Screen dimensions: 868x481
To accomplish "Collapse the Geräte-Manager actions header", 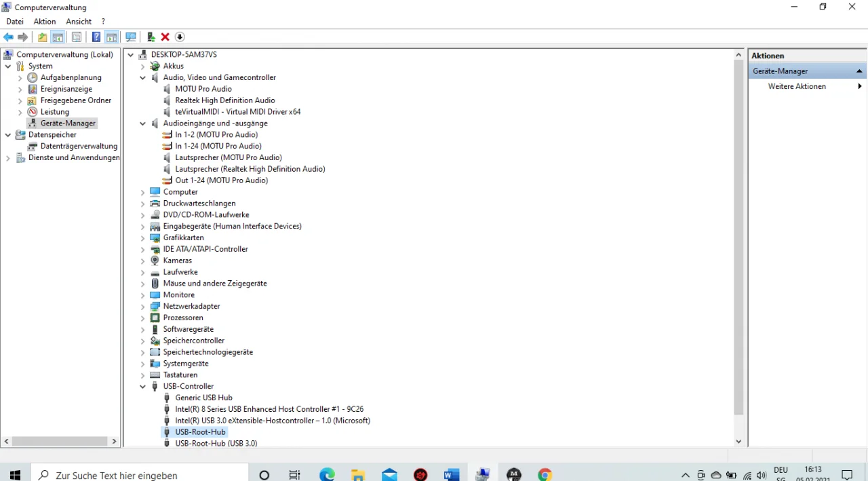I will click(859, 71).
